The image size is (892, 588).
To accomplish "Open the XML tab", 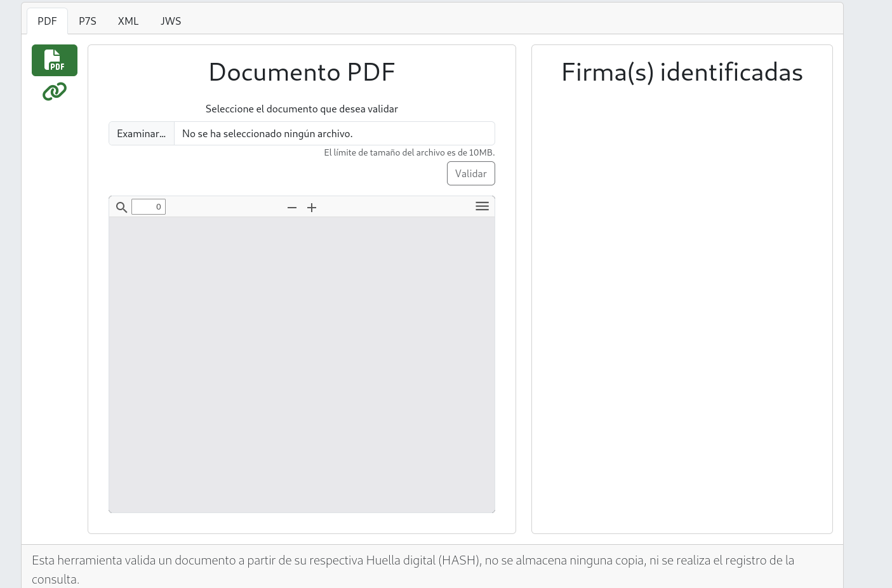I will coord(128,21).
